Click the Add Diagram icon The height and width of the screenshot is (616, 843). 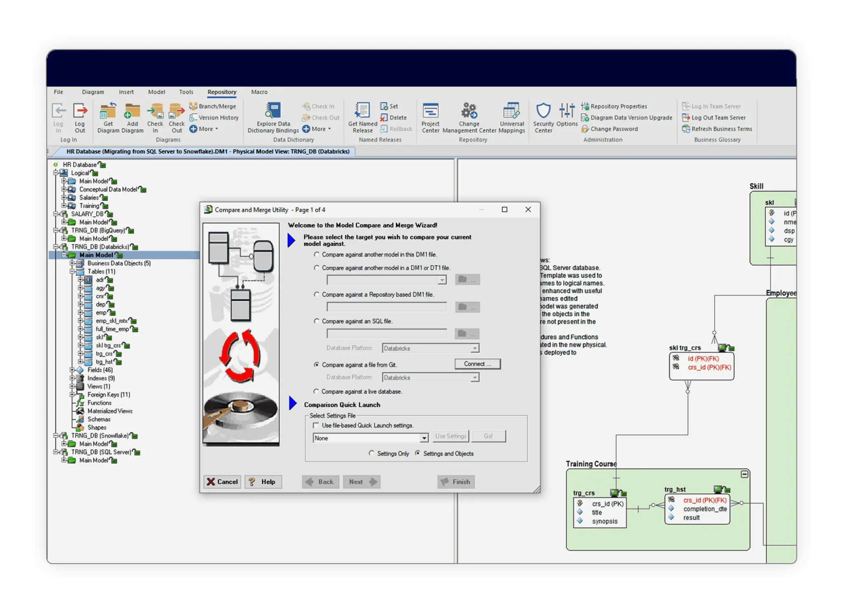[x=132, y=118]
